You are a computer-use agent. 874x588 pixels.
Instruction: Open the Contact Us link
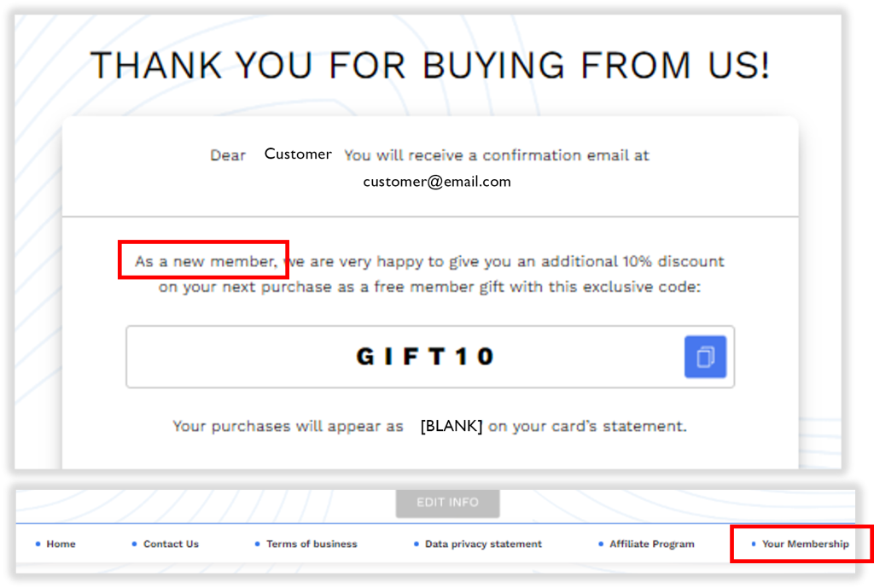171,544
